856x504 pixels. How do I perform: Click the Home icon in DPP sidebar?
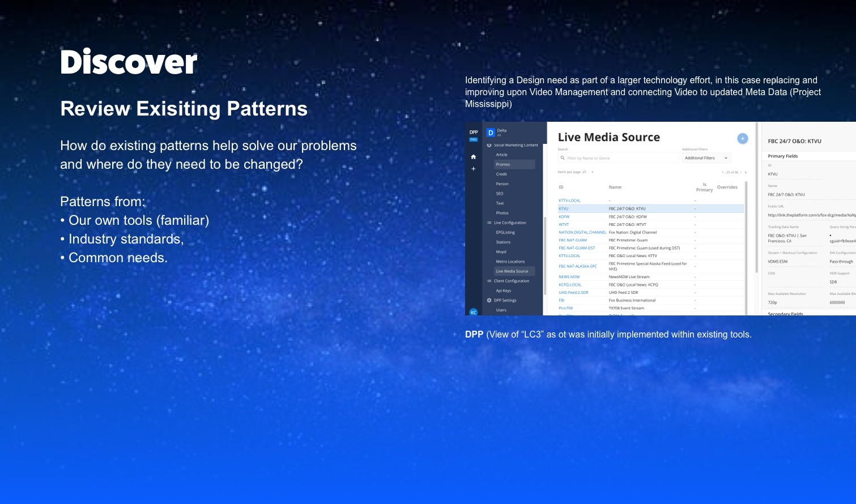[x=474, y=157]
